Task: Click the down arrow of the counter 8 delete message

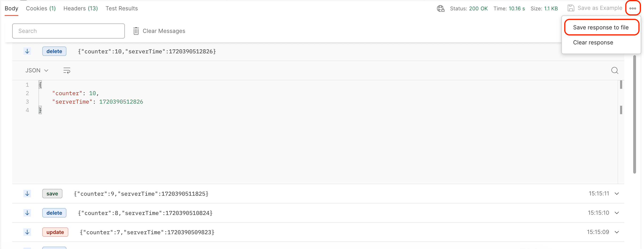Action: coord(27,213)
